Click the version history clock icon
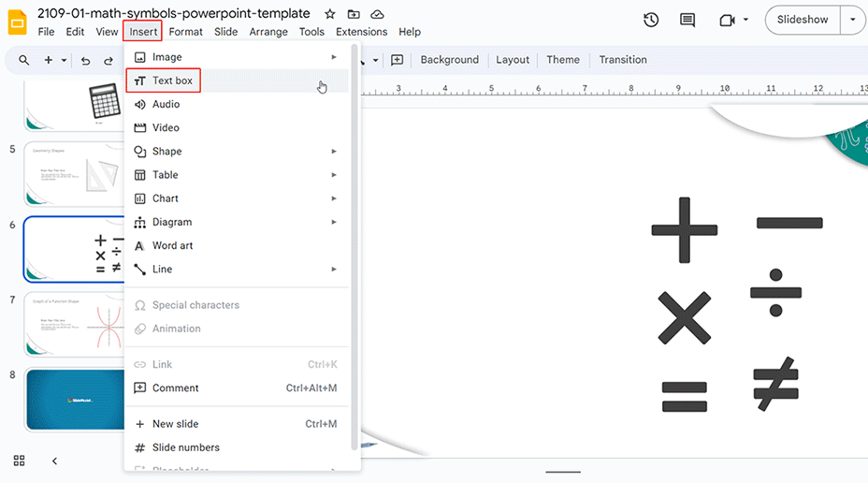Viewport: 868px width, 483px height. tap(651, 20)
